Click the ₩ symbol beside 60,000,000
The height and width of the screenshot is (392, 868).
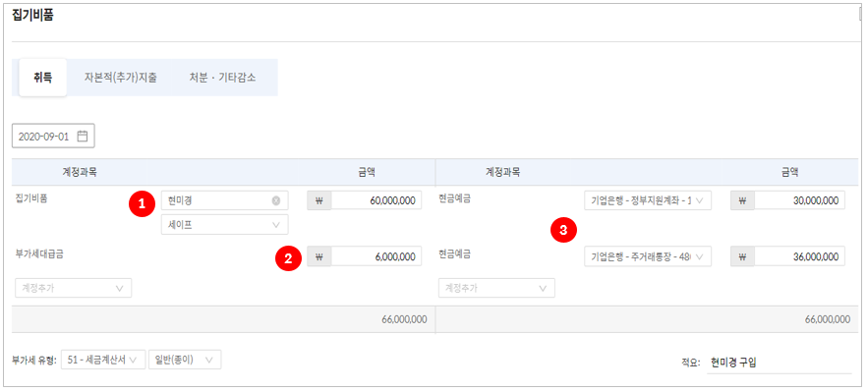click(x=318, y=200)
